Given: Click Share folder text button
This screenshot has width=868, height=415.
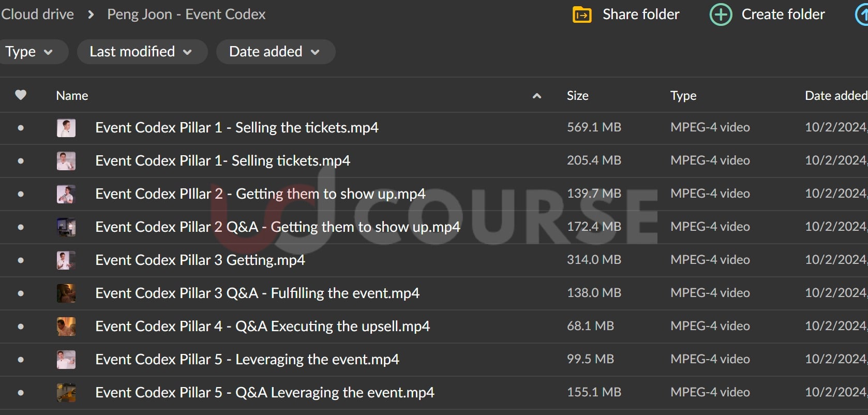Looking at the screenshot, I should click(x=640, y=14).
